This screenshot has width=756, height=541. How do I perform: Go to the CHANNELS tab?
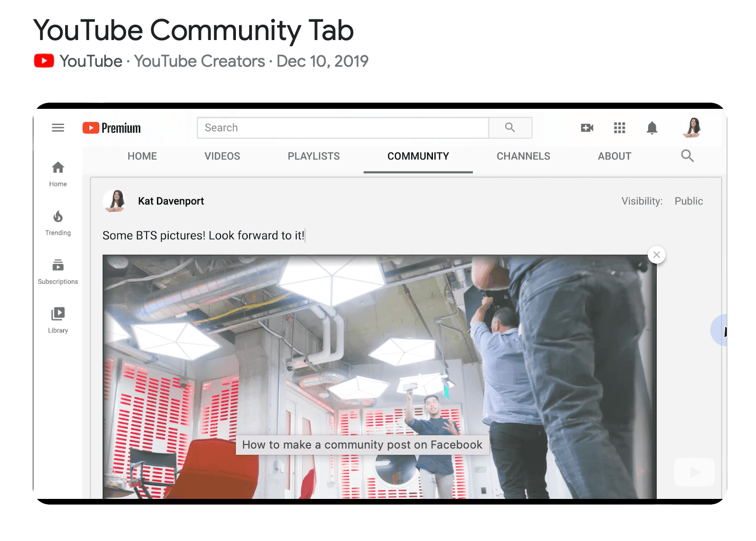tap(523, 156)
